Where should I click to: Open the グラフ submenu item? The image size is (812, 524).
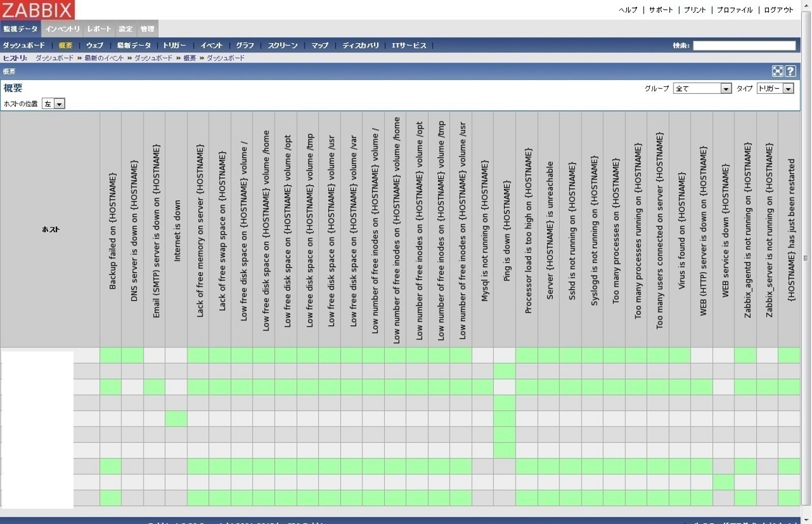pos(245,46)
